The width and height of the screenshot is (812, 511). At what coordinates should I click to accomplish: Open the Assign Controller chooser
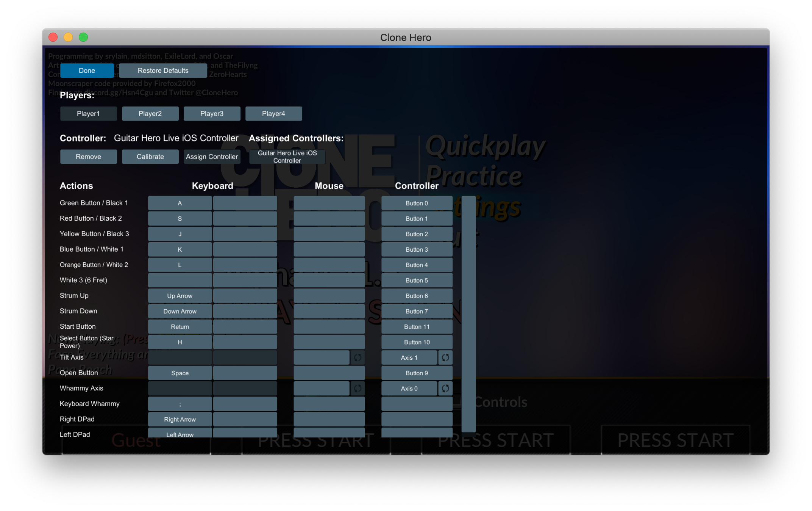(x=212, y=157)
